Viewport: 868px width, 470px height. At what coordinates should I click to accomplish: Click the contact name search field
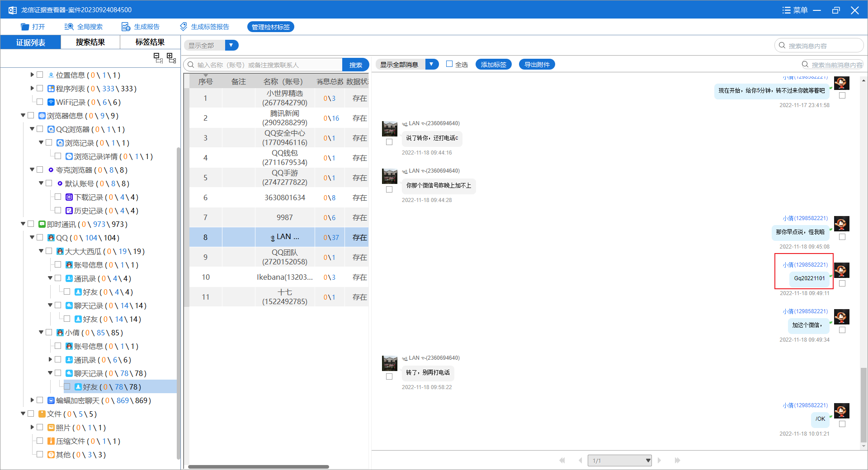267,65
